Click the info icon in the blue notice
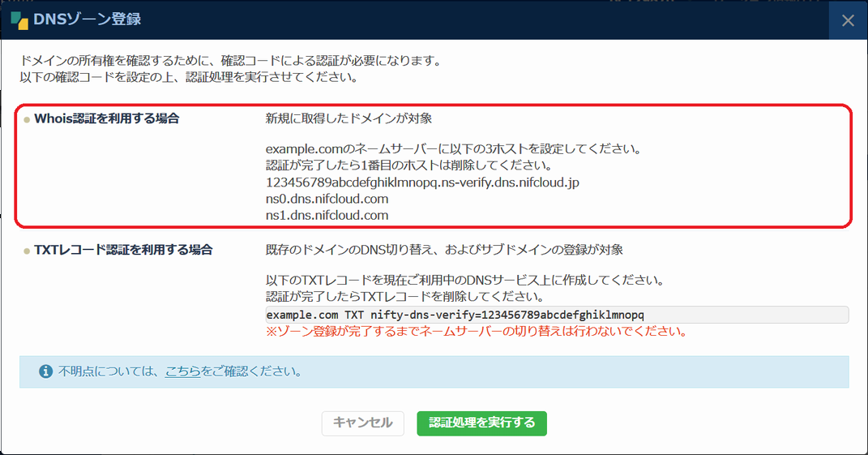868x455 pixels. (45, 371)
